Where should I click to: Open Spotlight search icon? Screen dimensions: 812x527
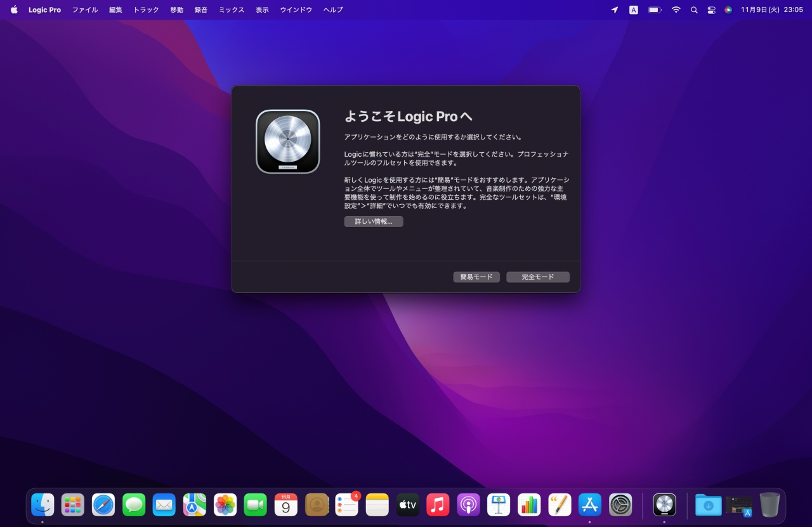click(x=694, y=10)
